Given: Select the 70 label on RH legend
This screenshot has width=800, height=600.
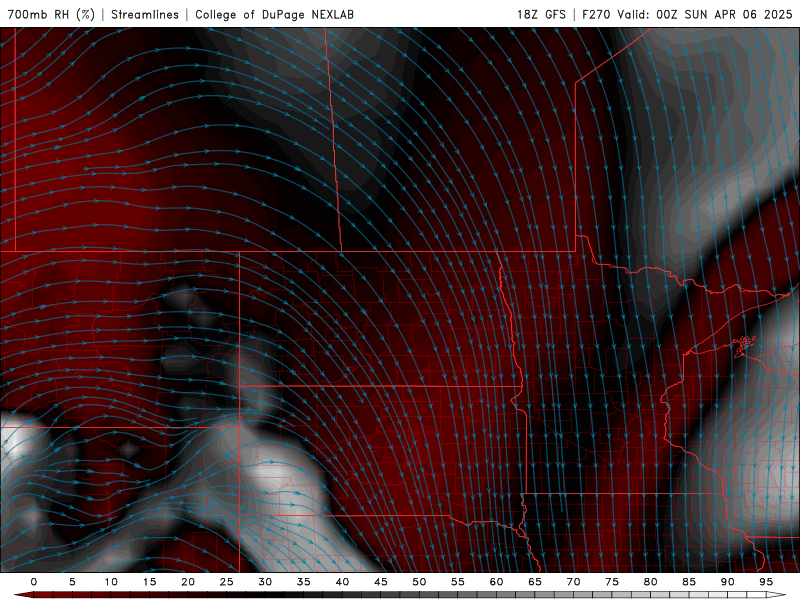Looking at the screenshot, I should 573,582.
